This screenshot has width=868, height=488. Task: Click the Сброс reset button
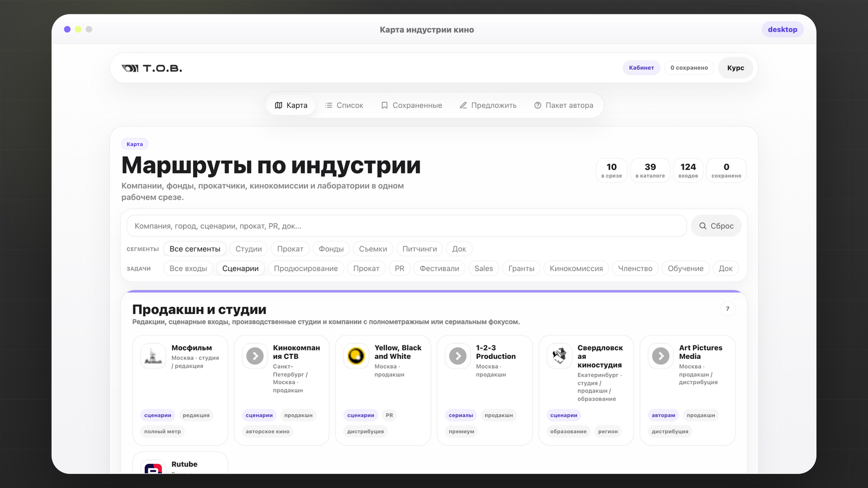[x=716, y=226]
